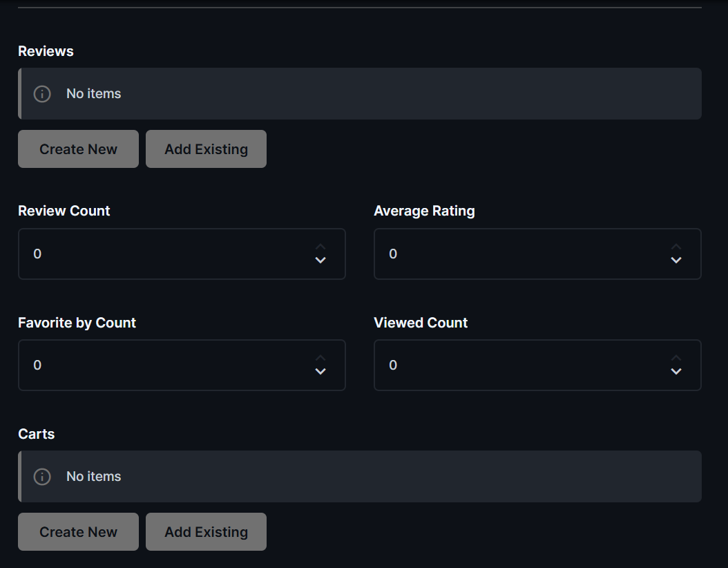Raise Favorite by Count using the up arrow
This screenshot has width=728, height=568.
click(320, 358)
